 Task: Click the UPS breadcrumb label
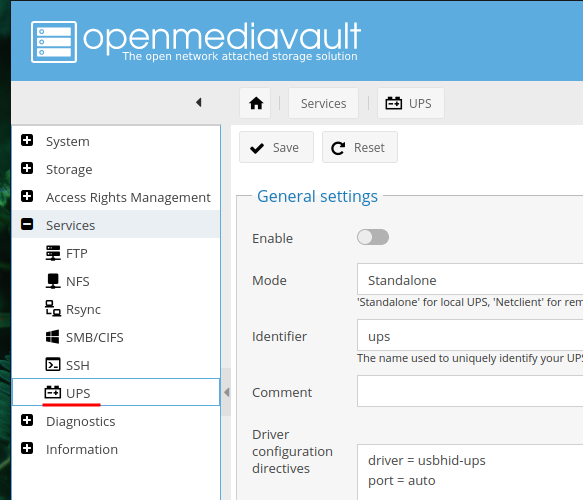[x=420, y=103]
